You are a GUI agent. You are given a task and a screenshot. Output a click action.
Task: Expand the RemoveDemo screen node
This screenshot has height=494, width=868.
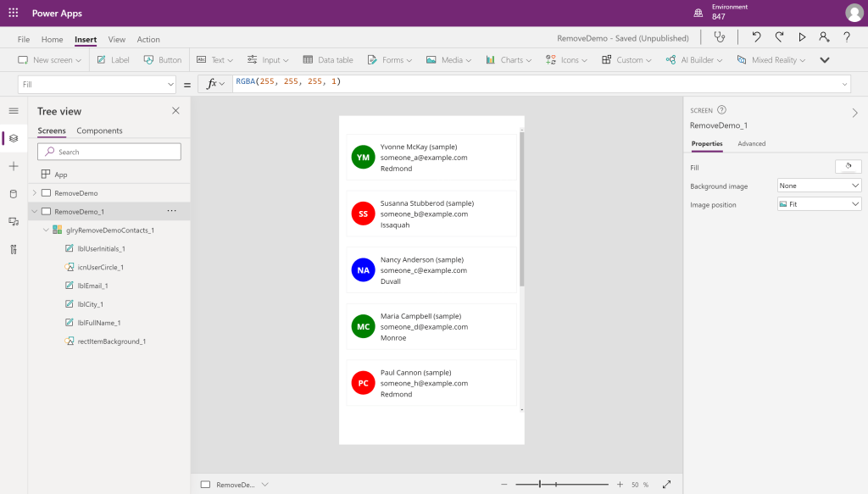pos(35,193)
